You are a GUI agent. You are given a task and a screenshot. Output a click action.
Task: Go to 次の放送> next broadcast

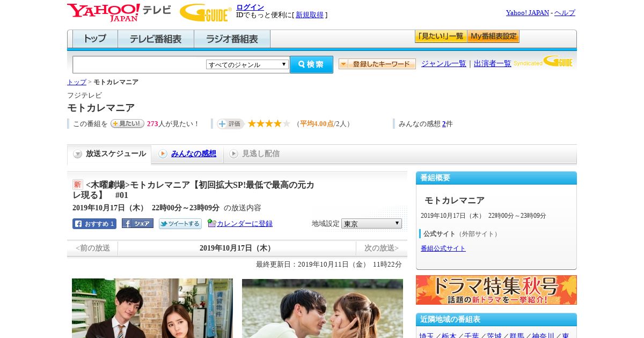382,248
